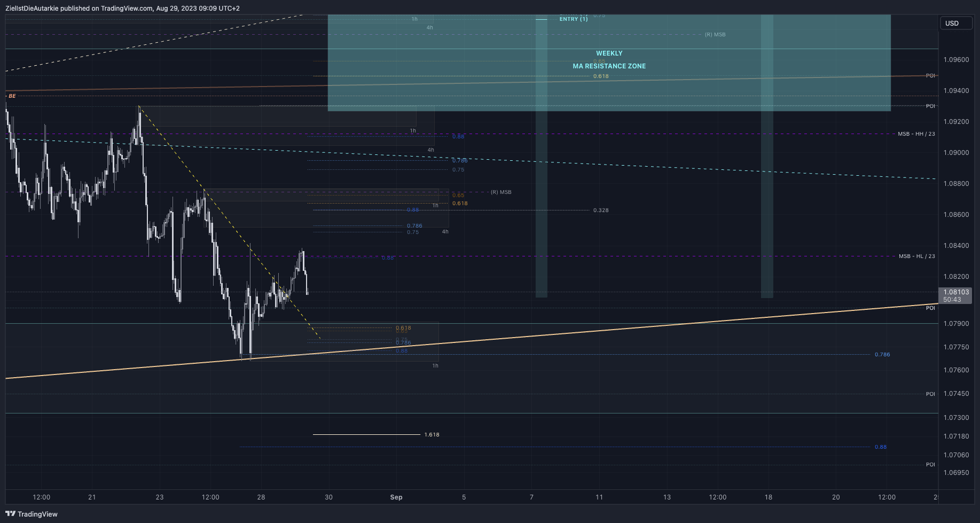Open the published-on TradingView.com header link
This screenshot has height=523, width=980.
pyautogui.click(x=122, y=8)
